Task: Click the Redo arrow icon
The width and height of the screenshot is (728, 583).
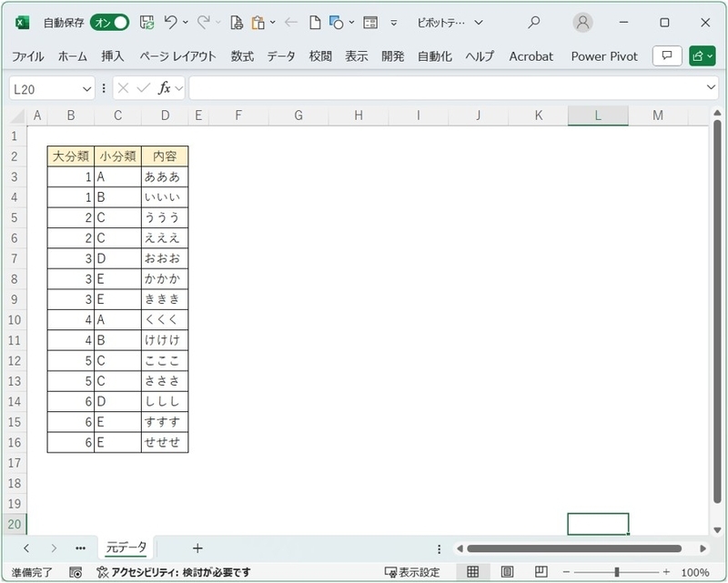Action: (x=203, y=22)
